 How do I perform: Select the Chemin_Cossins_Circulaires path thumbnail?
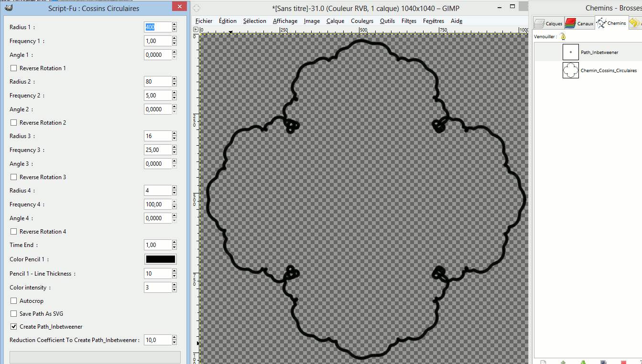[x=571, y=70]
